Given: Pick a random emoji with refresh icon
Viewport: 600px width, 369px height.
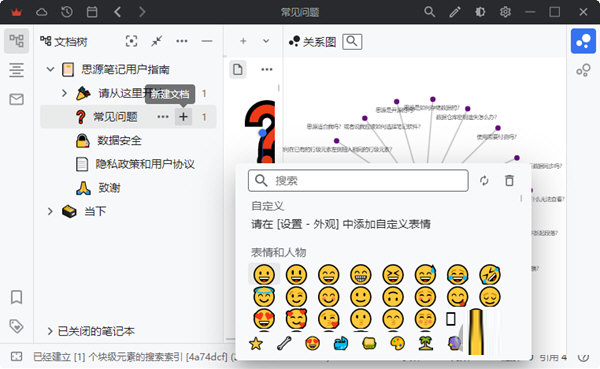Looking at the screenshot, I should pos(484,181).
